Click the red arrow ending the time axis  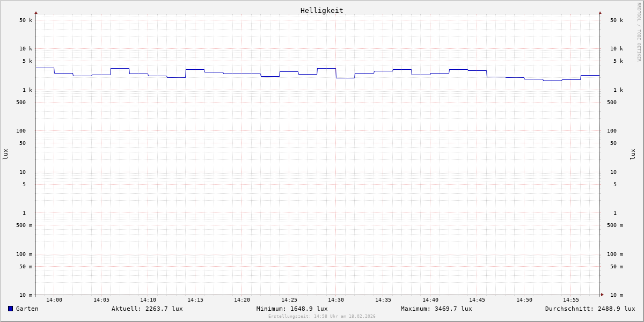pos(602,295)
